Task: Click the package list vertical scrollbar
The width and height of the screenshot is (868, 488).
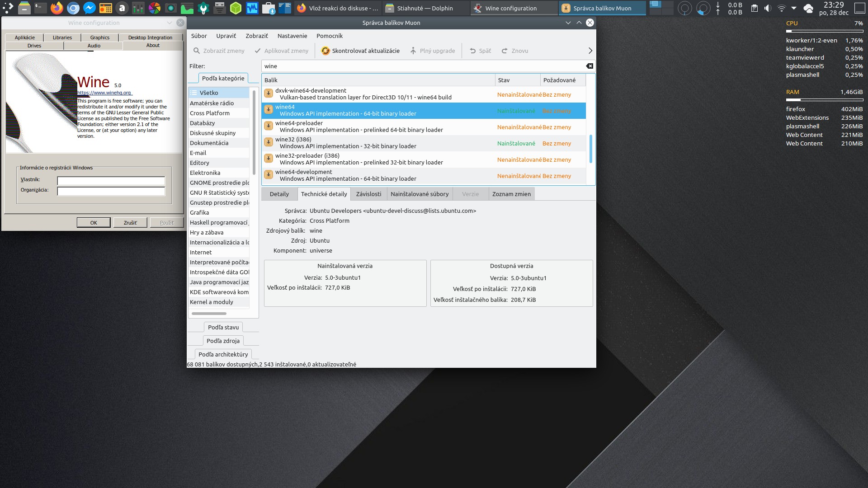Action: pos(591,149)
